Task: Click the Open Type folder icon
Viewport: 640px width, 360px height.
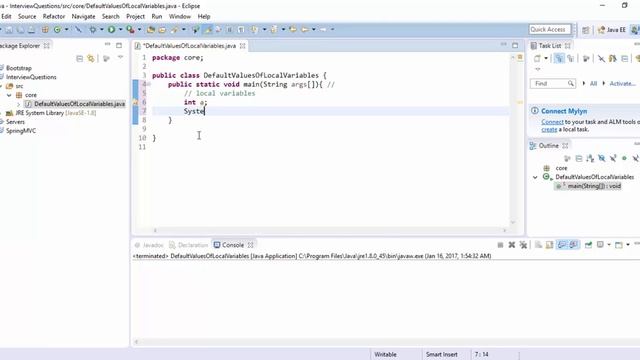Action: tap(151, 29)
